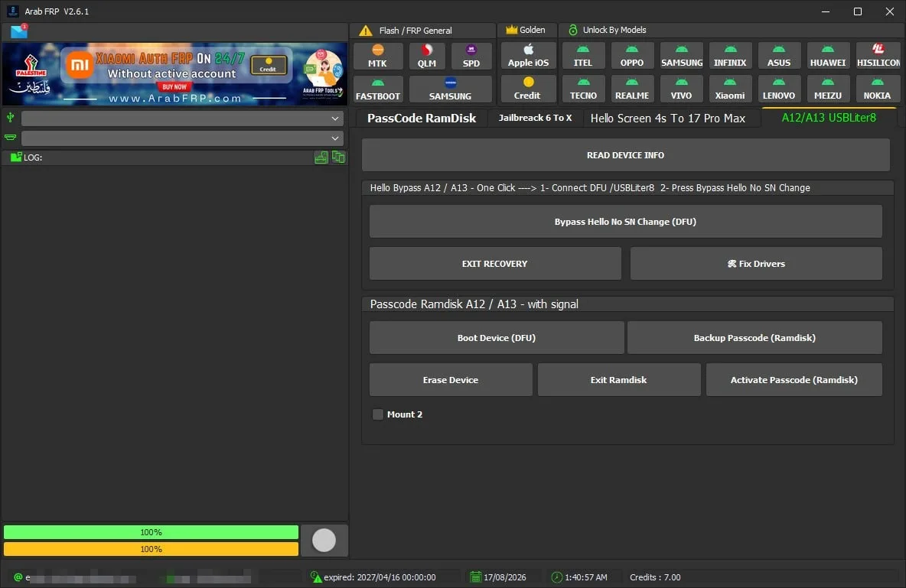Choose the VIVO model unlock button
The height and width of the screenshot is (588, 906).
(x=681, y=89)
